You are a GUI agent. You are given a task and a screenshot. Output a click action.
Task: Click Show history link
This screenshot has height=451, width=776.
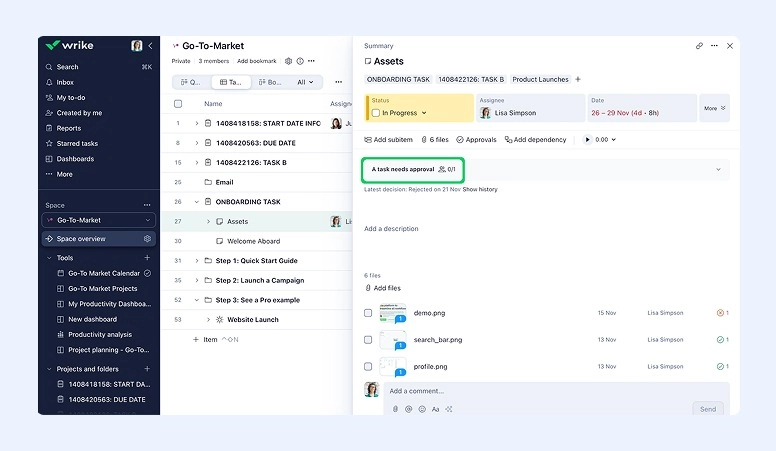coord(480,189)
